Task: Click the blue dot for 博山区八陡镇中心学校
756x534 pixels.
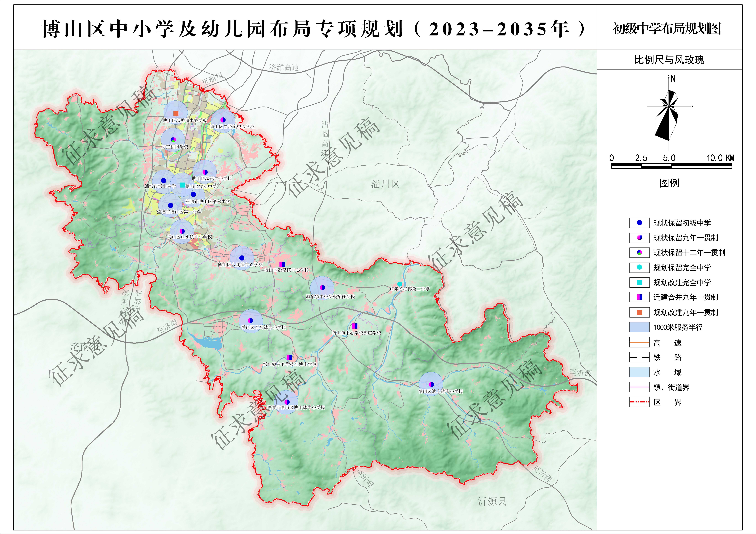Action: [242, 258]
